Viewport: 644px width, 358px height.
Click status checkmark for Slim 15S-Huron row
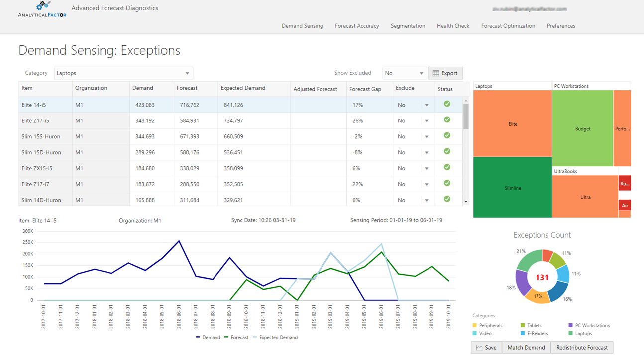[447, 136]
